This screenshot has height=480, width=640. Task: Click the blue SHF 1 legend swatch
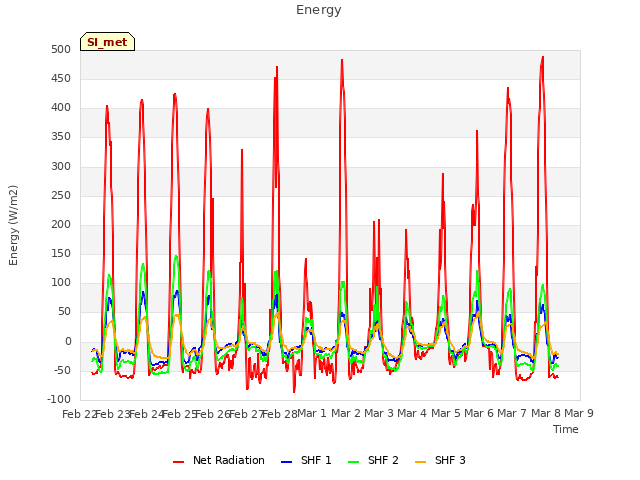[287, 462]
